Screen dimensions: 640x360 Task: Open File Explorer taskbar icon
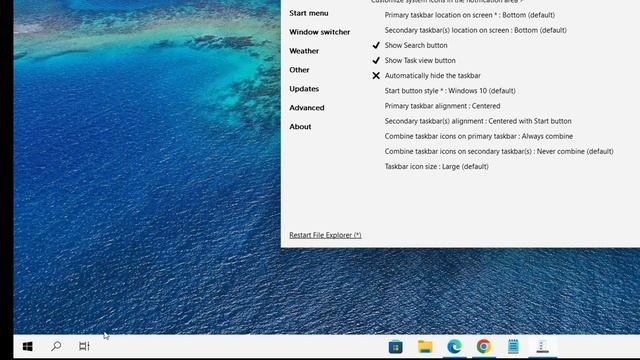click(425, 347)
